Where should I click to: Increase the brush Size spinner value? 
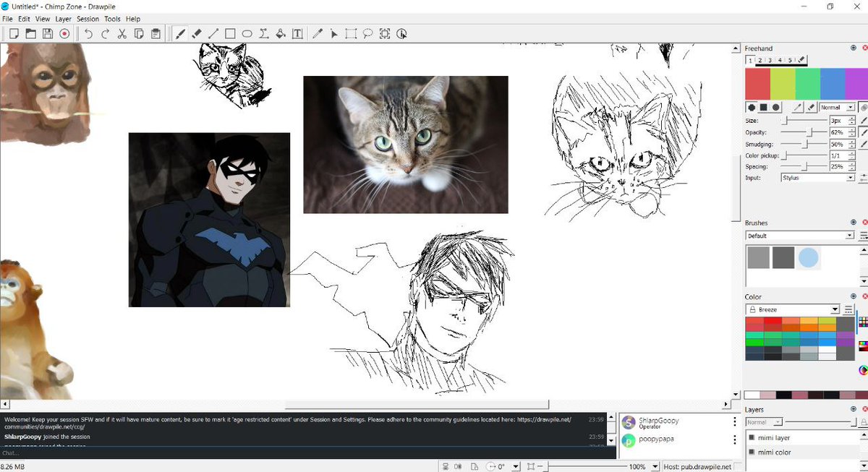click(852, 119)
